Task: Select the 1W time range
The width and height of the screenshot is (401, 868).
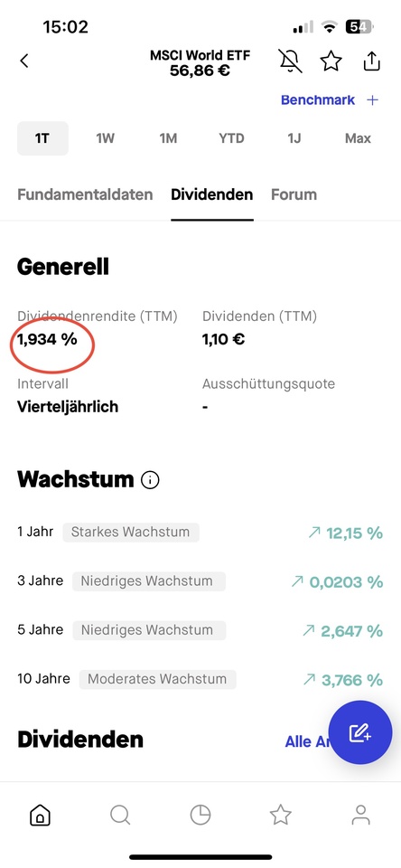Action: click(x=105, y=138)
